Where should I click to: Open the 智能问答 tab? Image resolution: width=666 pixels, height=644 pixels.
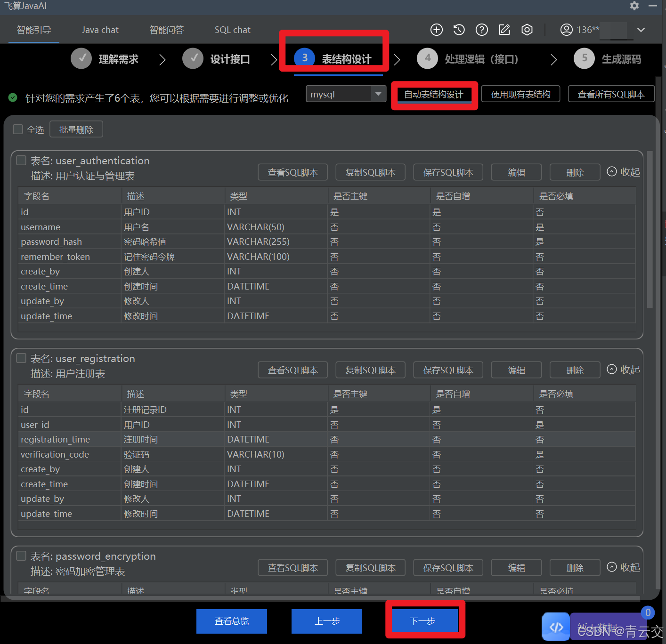167,30
